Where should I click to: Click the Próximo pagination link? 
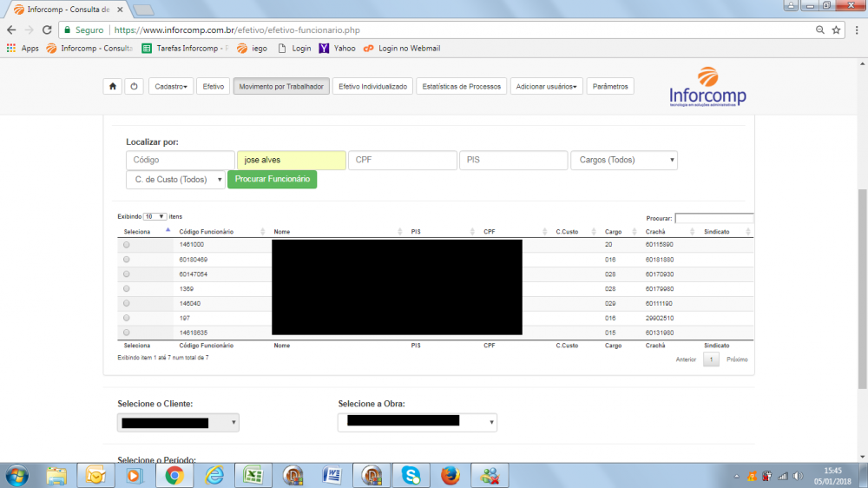tap(737, 359)
